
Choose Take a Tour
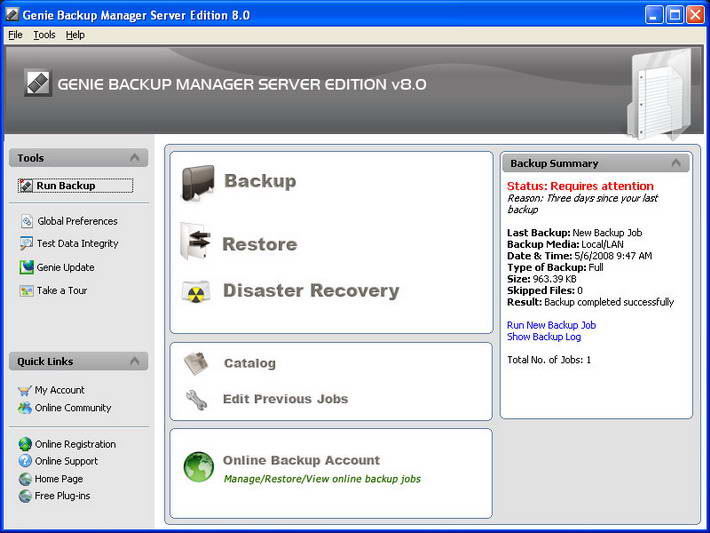click(x=62, y=291)
